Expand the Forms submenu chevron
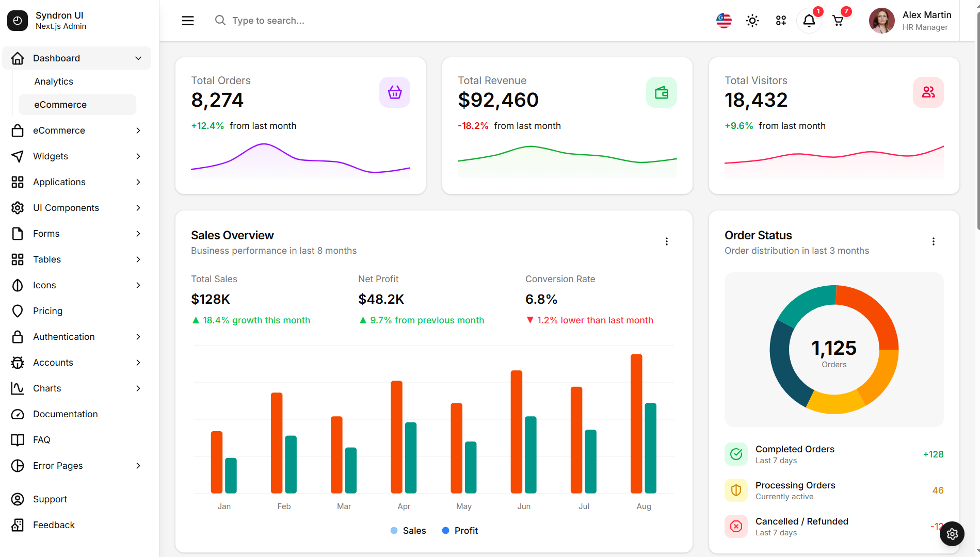The width and height of the screenshot is (980, 557). 138,234
